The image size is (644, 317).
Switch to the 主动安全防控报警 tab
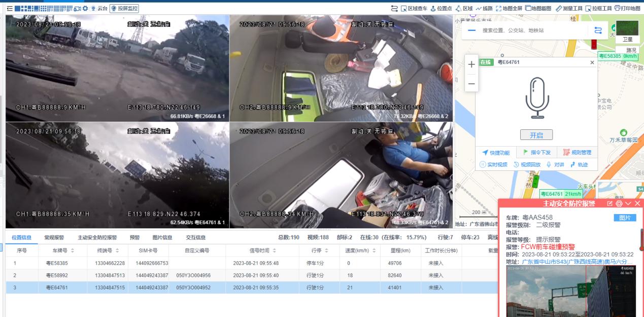(x=97, y=237)
